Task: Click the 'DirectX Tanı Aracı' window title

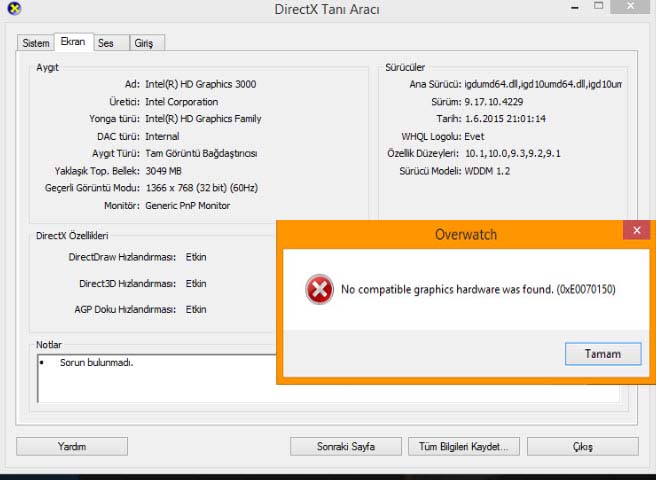Action: pyautogui.click(x=327, y=9)
